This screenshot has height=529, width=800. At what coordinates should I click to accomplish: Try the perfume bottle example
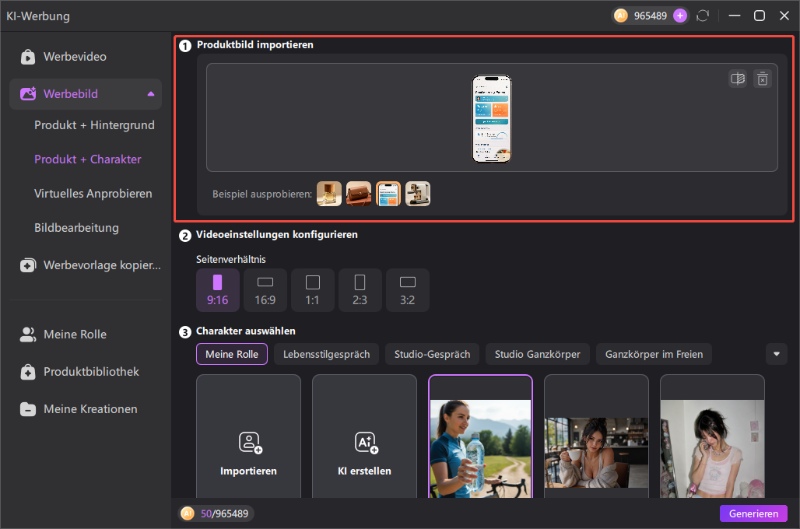coord(329,194)
